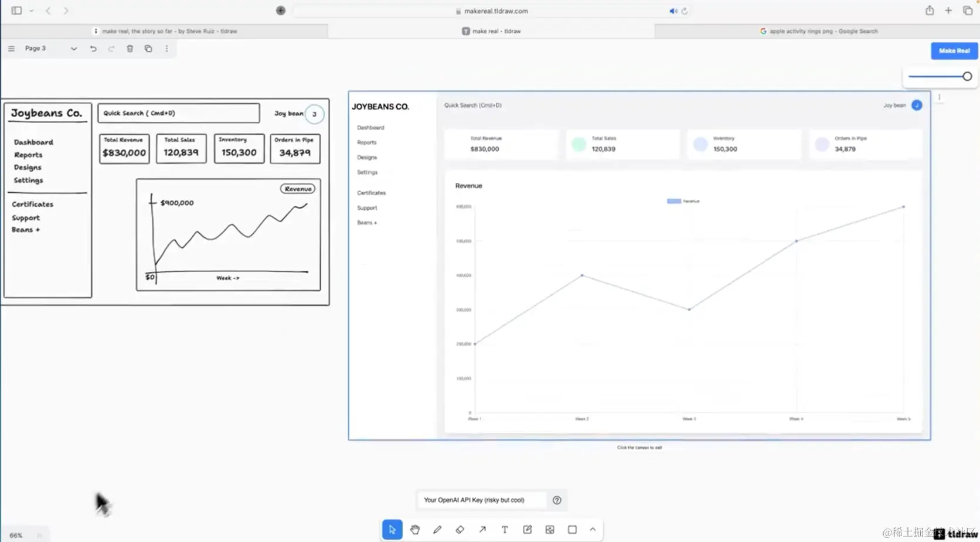This screenshot has height=542, width=980.
Task: Focus the OpenAI API Key field
Action: [482, 500]
